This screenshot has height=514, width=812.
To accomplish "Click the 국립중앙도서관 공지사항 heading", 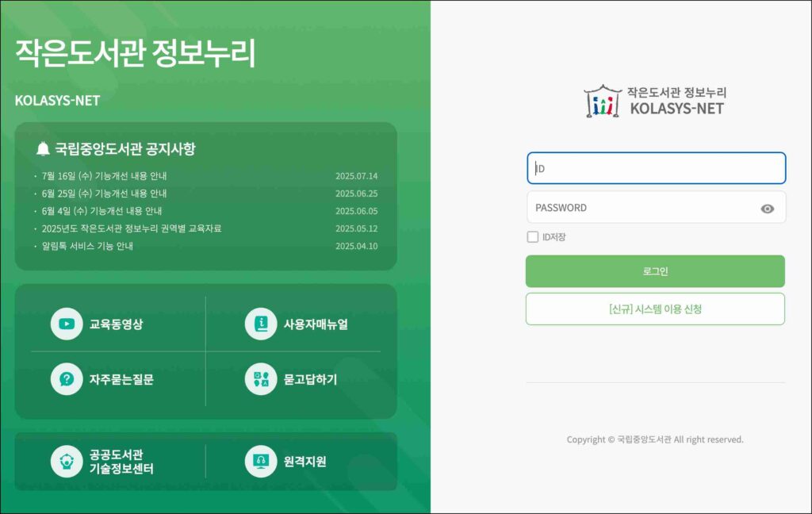I will [x=125, y=149].
